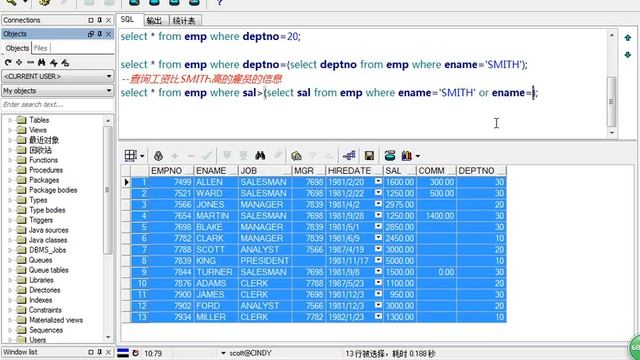Click the scott@CINDY connection label

(250, 353)
